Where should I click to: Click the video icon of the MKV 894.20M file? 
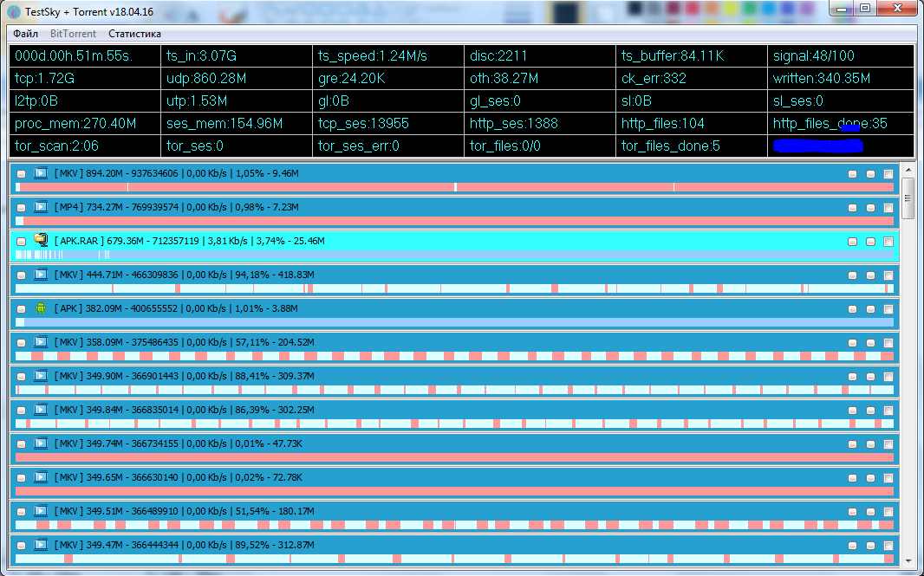click(x=41, y=173)
